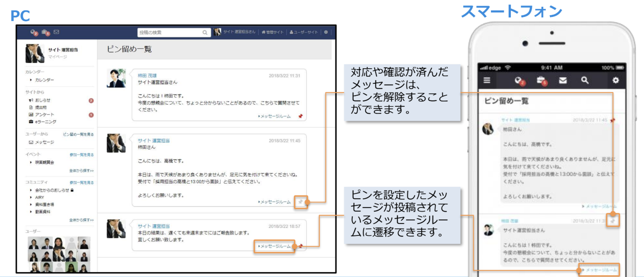Open smartphone globe notification icon
The height and width of the screenshot is (277, 644).
tap(520, 81)
